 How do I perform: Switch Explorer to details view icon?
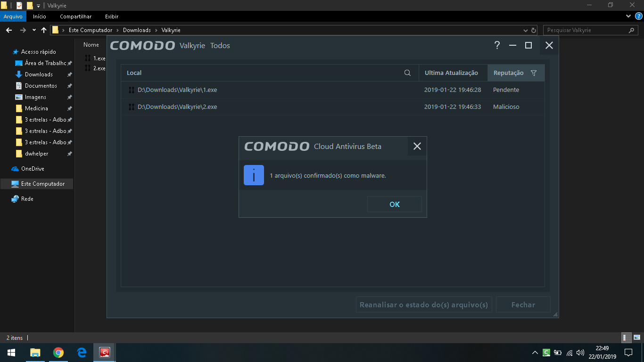[x=627, y=337]
